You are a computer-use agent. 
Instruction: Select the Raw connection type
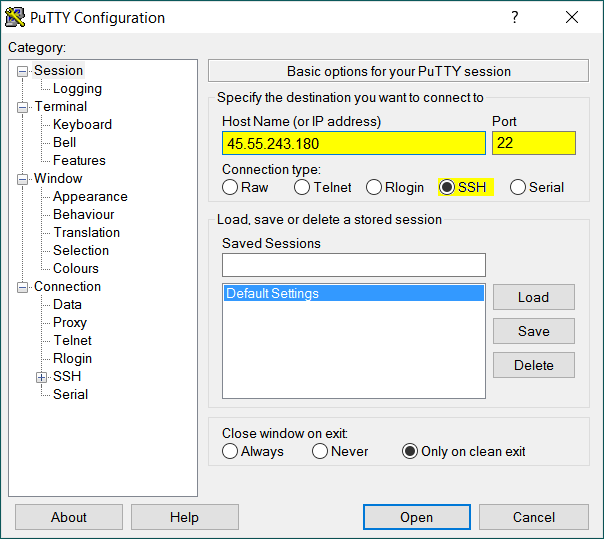[x=230, y=187]
